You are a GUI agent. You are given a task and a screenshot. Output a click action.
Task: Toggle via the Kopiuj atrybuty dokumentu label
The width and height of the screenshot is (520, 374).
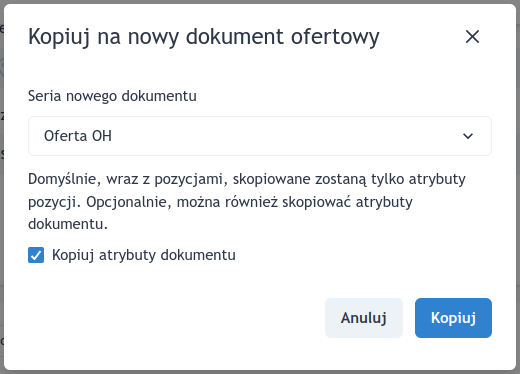click(x=144, y=255)
